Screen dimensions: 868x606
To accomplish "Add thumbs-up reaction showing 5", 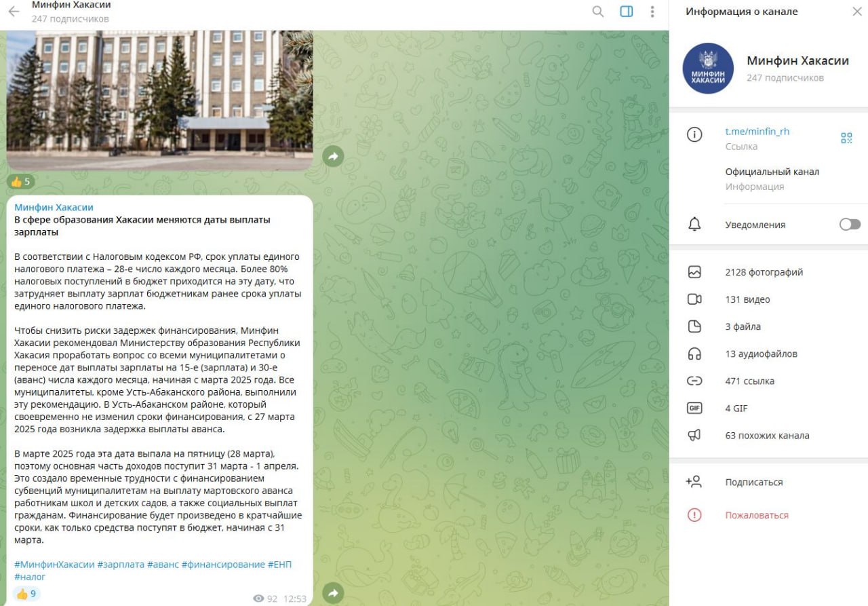I will pos(20,181).
